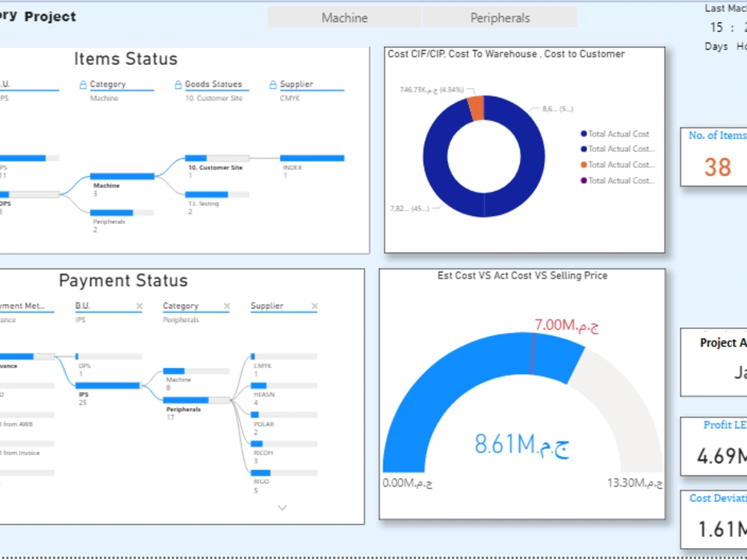Click the lock icon beside Goods Statues
This screenshot has height=560, width=747.
(179, 85)
